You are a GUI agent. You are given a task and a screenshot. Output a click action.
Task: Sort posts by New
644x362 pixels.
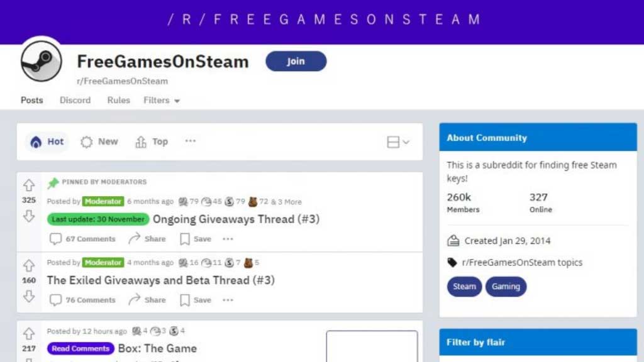pos(99,141)
